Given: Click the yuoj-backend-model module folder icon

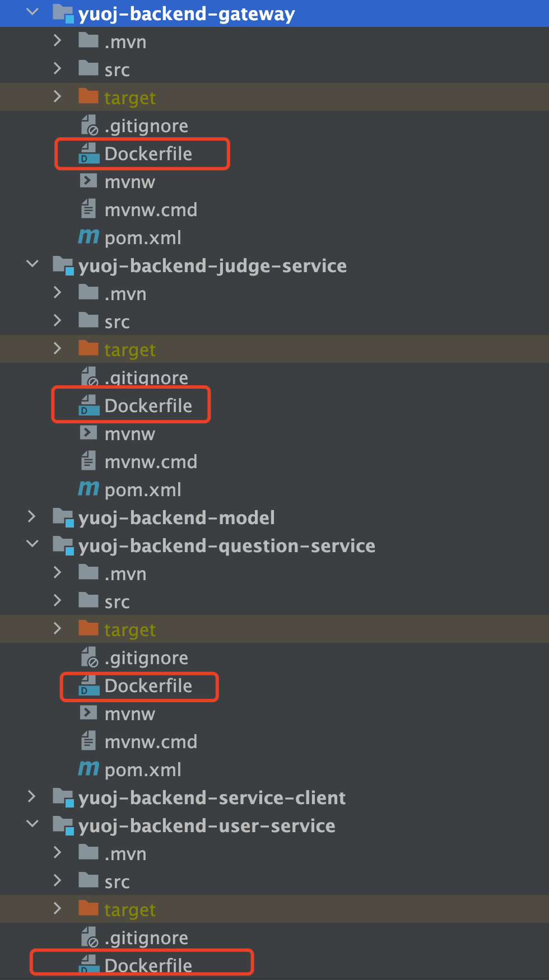Looking at the screenshot, I should click(x=63, y=517).
